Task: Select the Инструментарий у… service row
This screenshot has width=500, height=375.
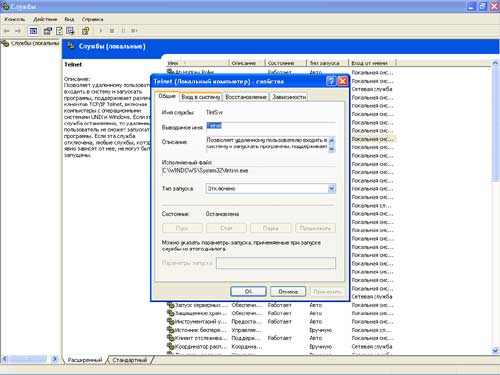Action: pos(281,322)
